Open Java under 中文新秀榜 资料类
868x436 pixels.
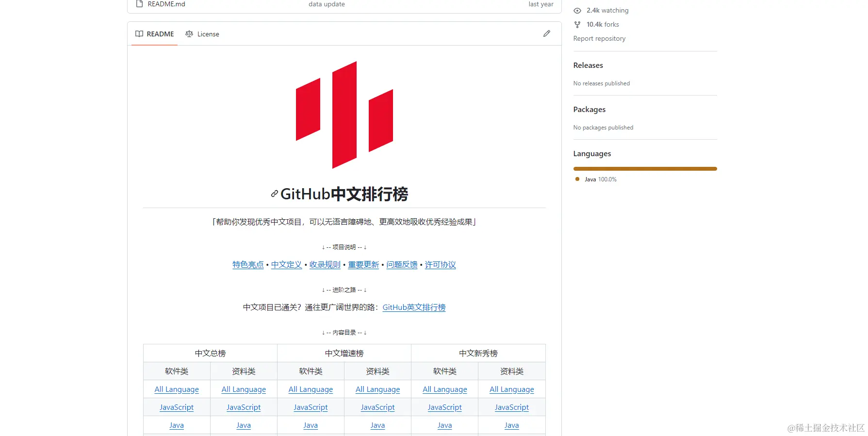pos(511,425)
